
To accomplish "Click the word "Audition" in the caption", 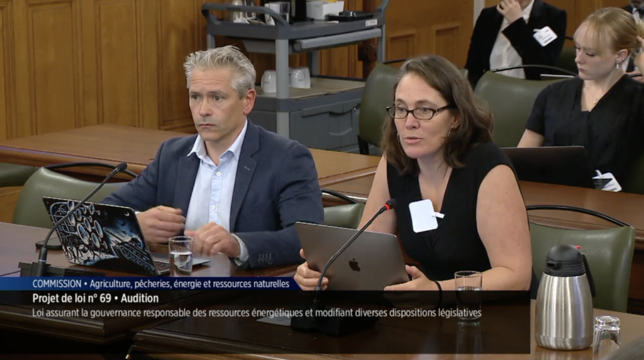I will coord(140,298).
